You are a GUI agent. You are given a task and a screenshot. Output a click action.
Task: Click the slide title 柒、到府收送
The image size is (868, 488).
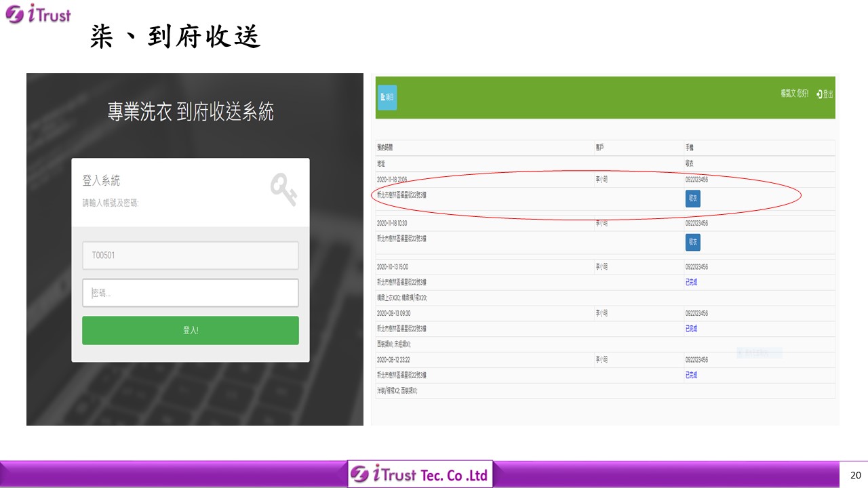coord(176,37)
